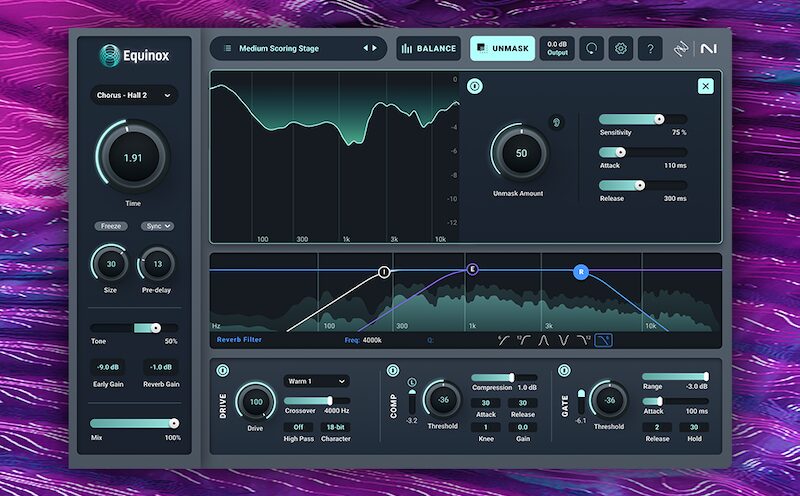Click the Size knob

[x=111, y=264]
